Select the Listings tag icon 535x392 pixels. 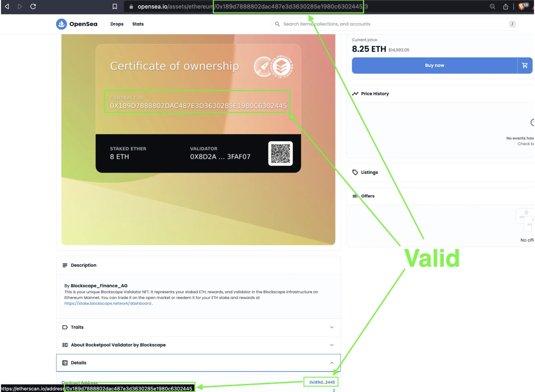pyautogui.click(x=355, y=172)
